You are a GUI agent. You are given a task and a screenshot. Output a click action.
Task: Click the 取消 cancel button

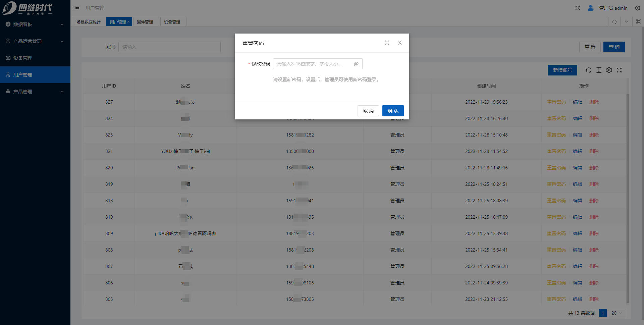tap(368, 111)
